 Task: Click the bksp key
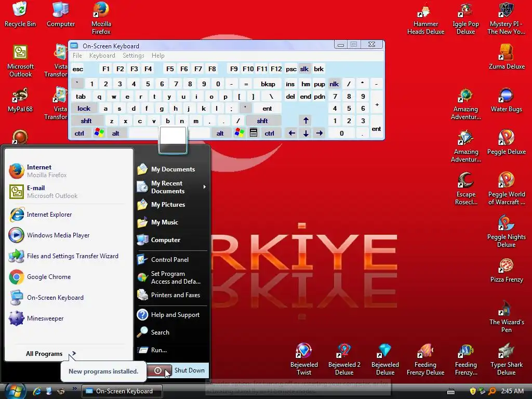point(268,84)
